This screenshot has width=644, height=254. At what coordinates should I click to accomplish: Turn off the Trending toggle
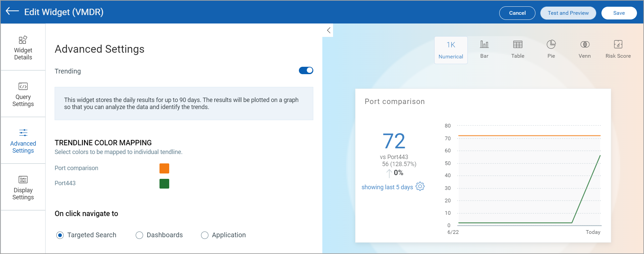pos(306,70)
